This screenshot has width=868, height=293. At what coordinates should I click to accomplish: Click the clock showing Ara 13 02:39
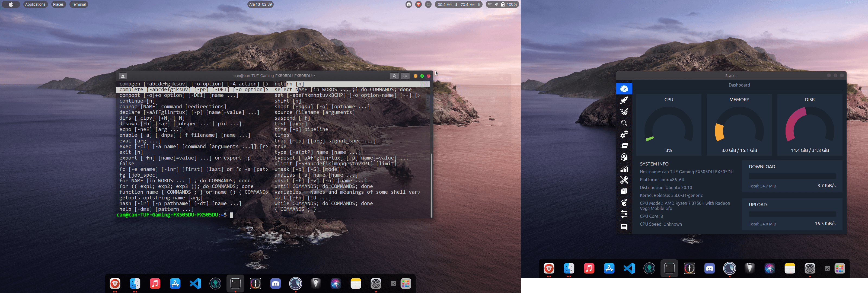click(x=260, y=4)
